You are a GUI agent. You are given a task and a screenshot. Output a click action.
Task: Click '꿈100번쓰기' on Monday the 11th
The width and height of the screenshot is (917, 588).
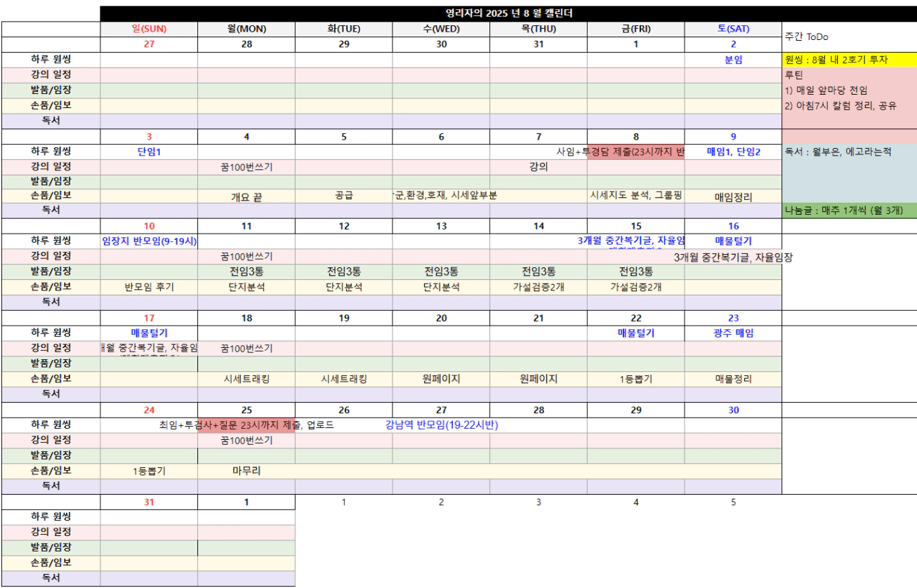click(x=246, y=257)
